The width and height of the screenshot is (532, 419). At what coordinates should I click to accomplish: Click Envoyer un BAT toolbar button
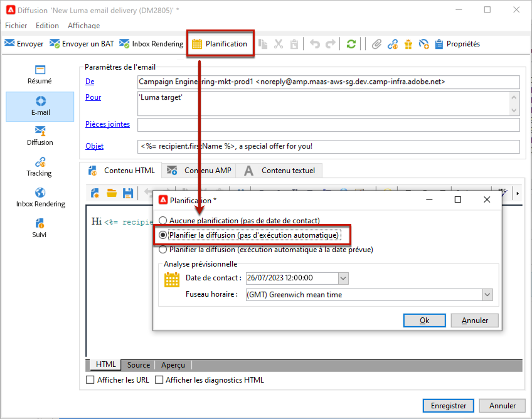pos(82,44)
